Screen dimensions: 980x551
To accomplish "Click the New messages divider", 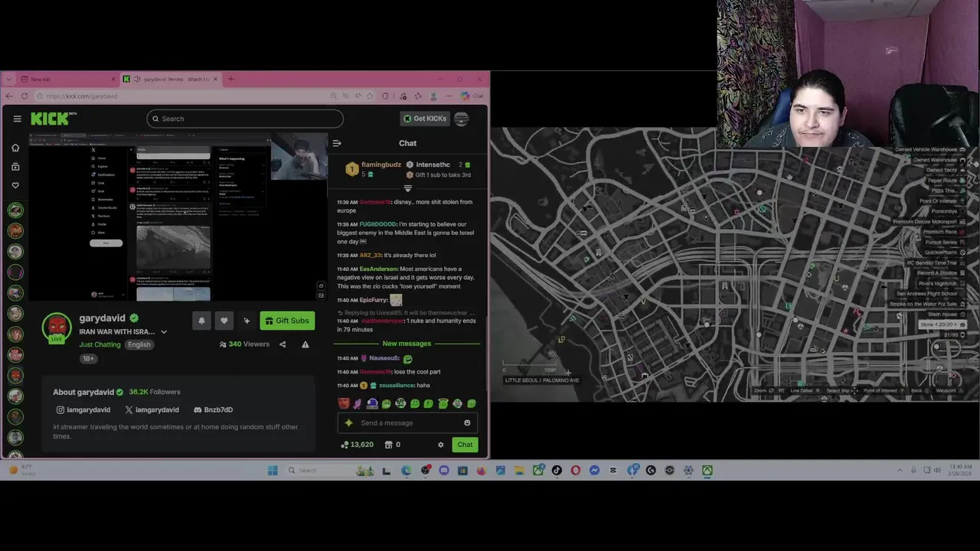I will (407, 344).
